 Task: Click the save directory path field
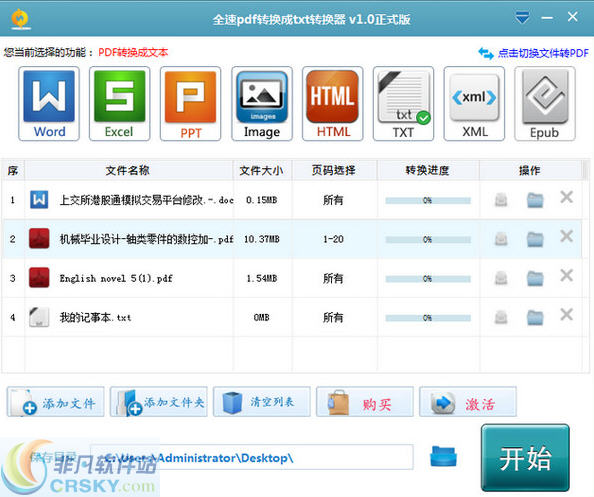tap(252, 457)
